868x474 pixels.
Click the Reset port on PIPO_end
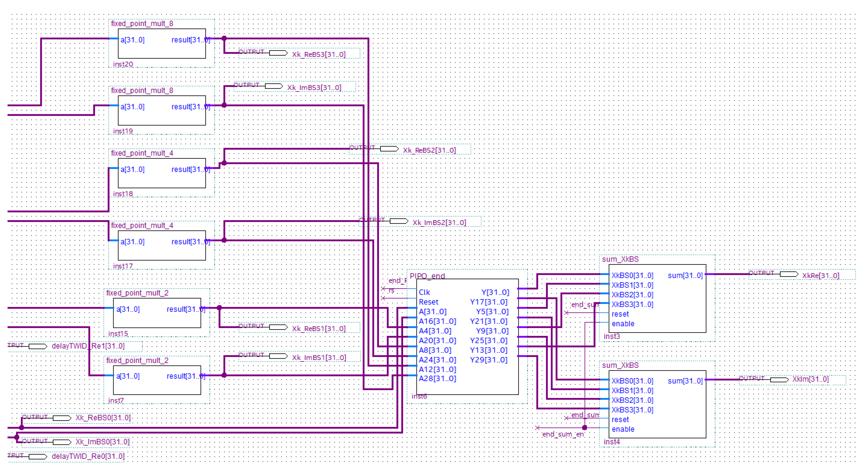click(x=428, y=302)
